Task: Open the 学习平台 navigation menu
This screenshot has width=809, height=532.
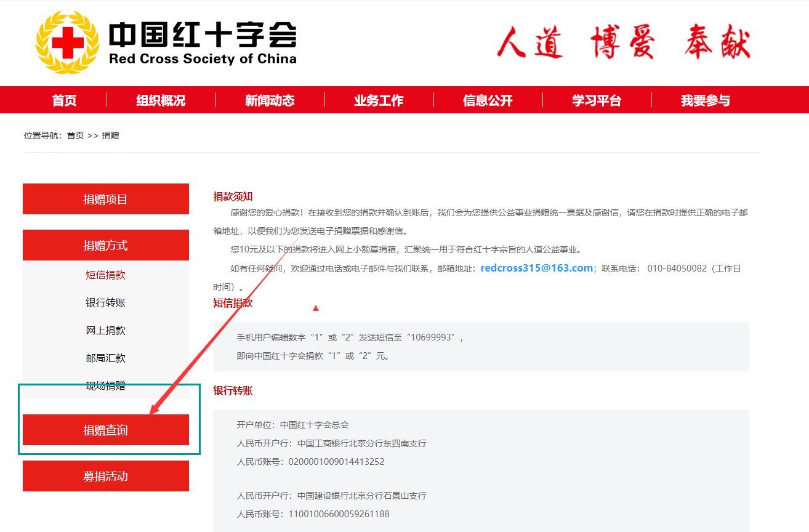Action: click(x=595, y=100)
